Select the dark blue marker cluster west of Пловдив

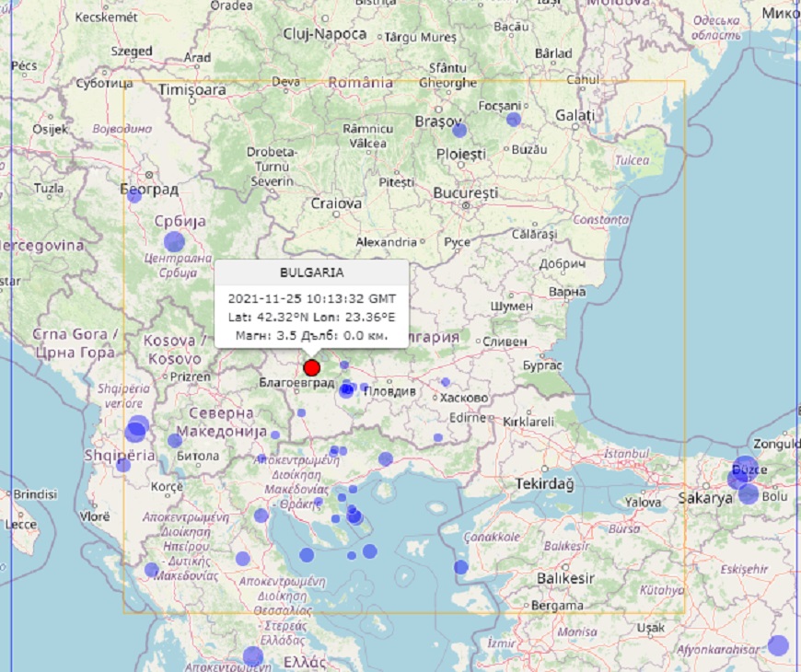pos(346,389)
